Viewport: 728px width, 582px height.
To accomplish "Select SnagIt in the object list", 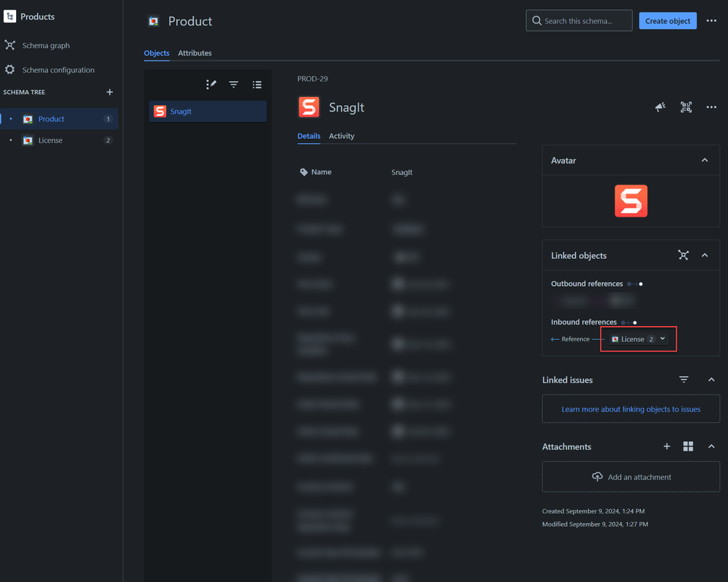I will (208, 112).
